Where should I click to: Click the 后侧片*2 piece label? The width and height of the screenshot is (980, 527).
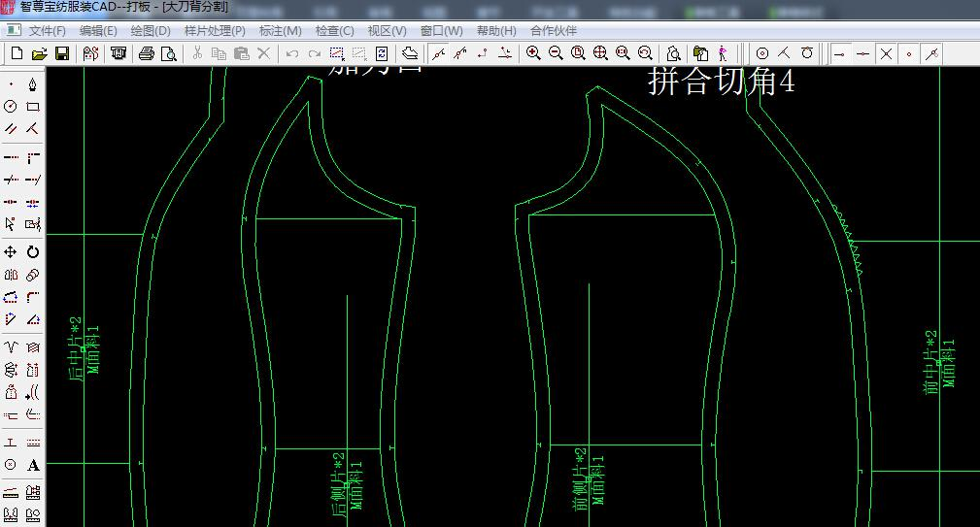(338, 484)
